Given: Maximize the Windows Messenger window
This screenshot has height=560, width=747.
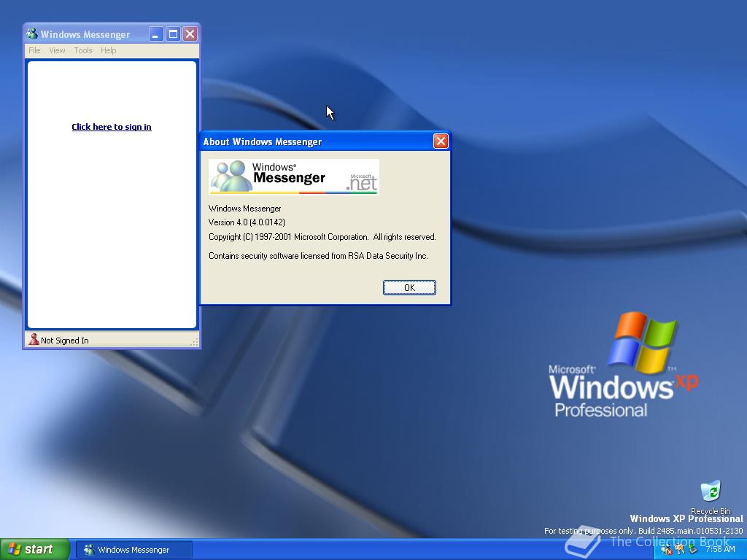Looking at the screenshot, I should pyautogui.click(x=173, y=34).
